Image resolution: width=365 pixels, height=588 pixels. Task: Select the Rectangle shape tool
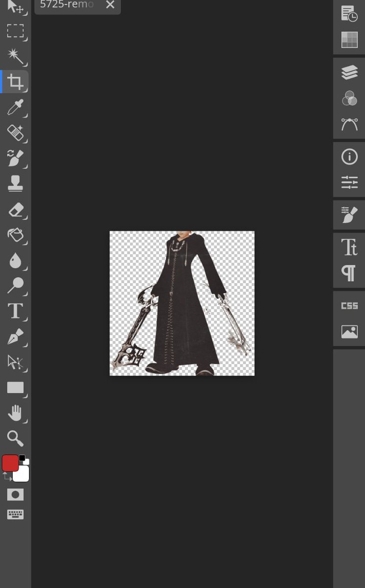[15, 388]
